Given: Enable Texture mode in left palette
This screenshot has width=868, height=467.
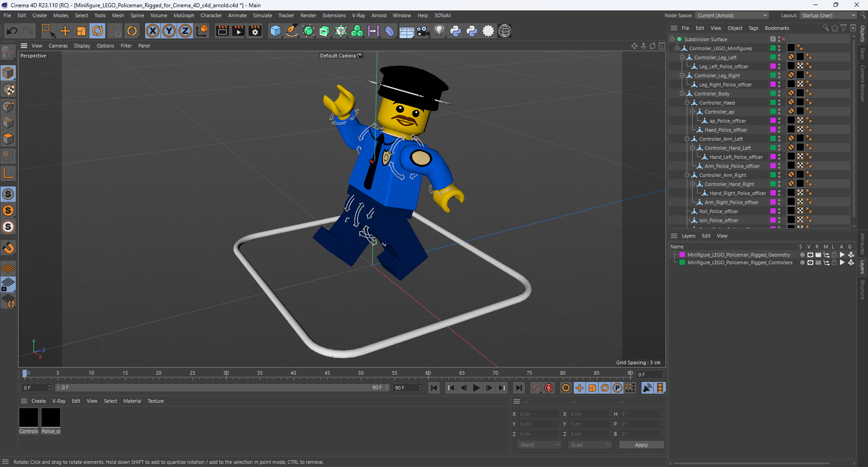Looking at the screenshot, I should coord(8,90).
